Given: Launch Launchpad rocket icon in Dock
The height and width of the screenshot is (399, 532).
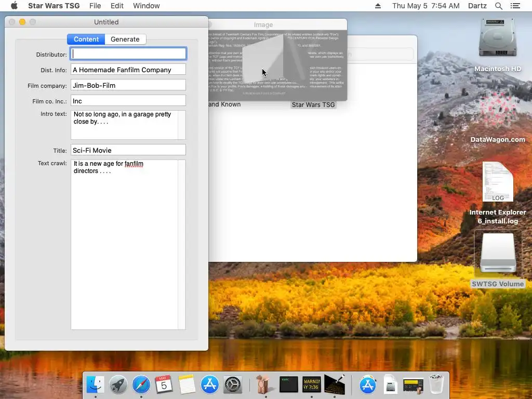Looking at the screenshot, I should [x=118, y=385].
